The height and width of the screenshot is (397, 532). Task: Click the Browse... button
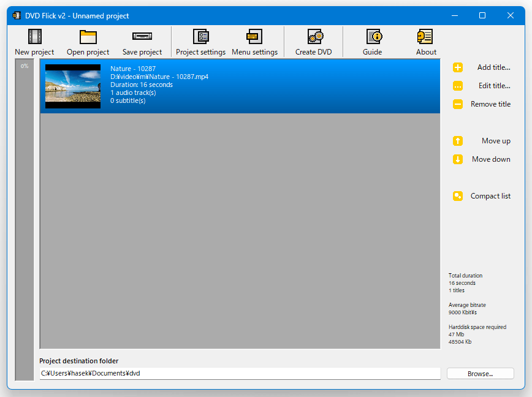480,374
